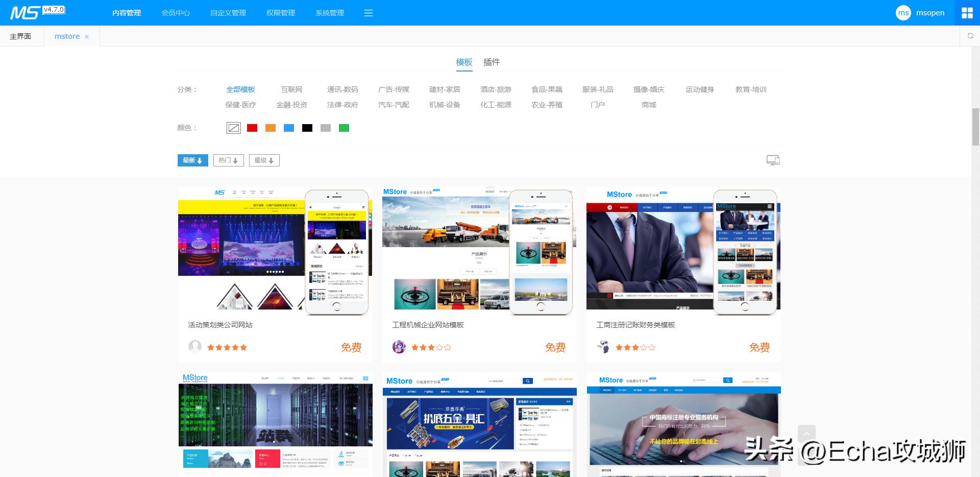Screen dimensions: 980x477
Task: Open the hamburger navigation icon
Action: (x=369, y=13)
